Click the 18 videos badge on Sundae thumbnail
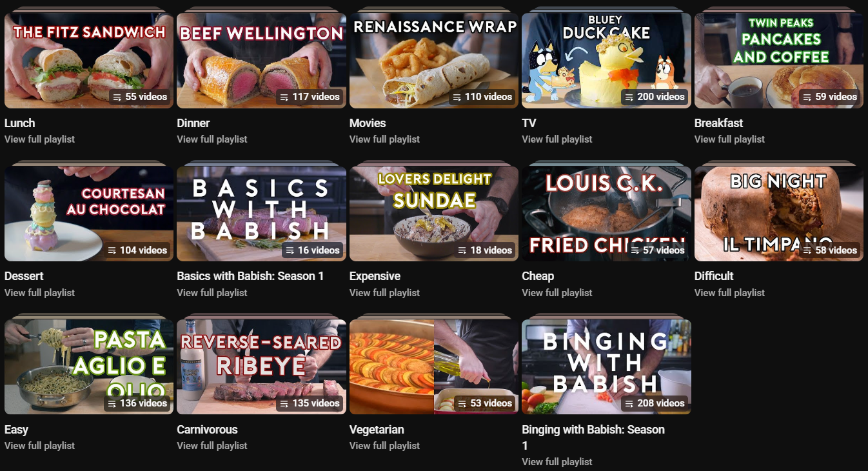This screenshot has width=868, height=471. tap(485, 250)
